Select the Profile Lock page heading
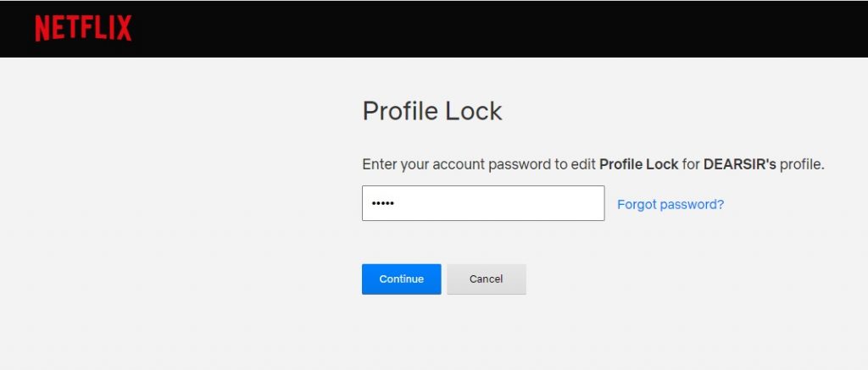 [x=431, y=111]
